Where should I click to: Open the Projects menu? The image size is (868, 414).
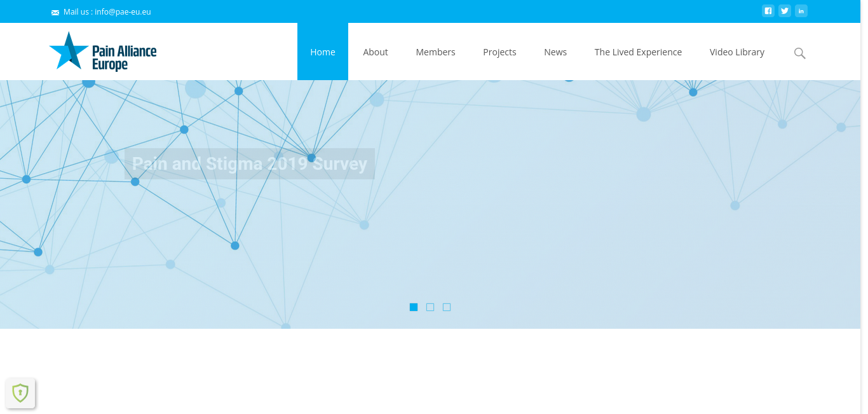point(499,52)
